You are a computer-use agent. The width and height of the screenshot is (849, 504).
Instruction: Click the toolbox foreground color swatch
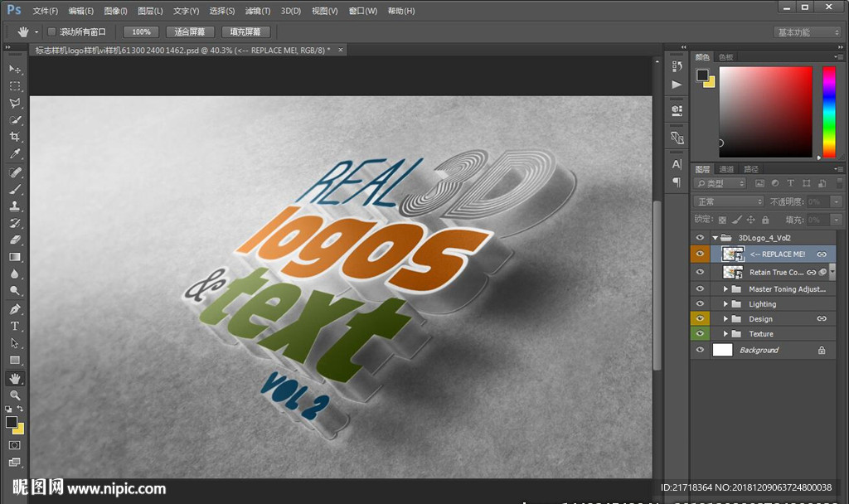point(11,422)
